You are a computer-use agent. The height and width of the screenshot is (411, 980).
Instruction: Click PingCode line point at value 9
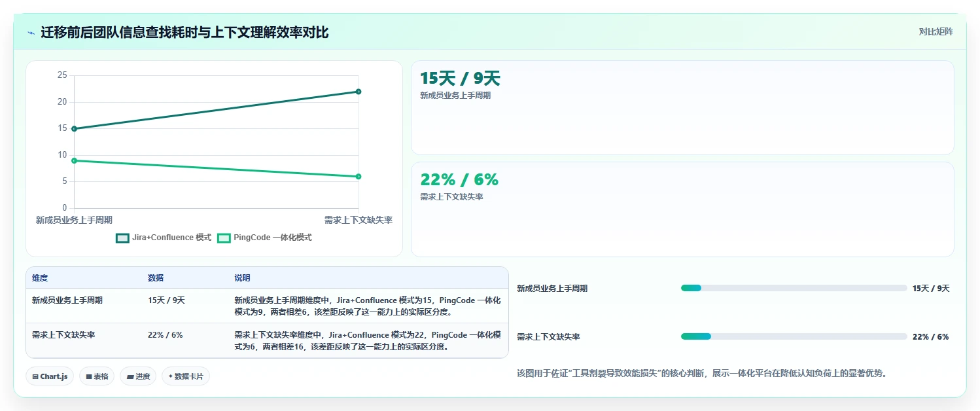coord(74,160)
